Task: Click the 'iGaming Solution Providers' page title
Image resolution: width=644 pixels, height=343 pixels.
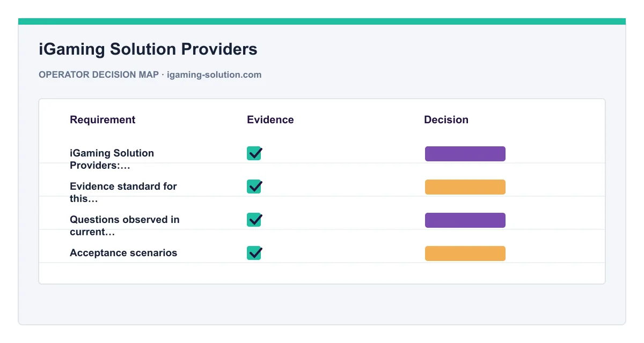Action: tap(148, 49)
